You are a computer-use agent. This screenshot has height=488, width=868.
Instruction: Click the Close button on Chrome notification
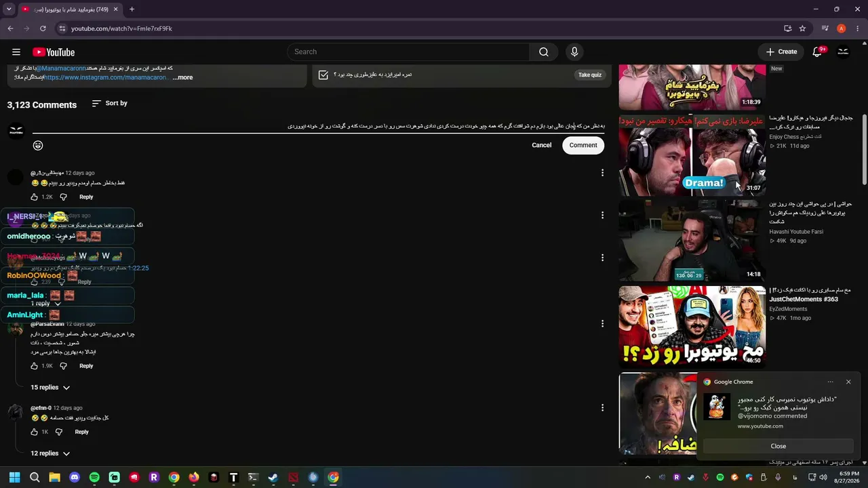(x=778, y=446)
